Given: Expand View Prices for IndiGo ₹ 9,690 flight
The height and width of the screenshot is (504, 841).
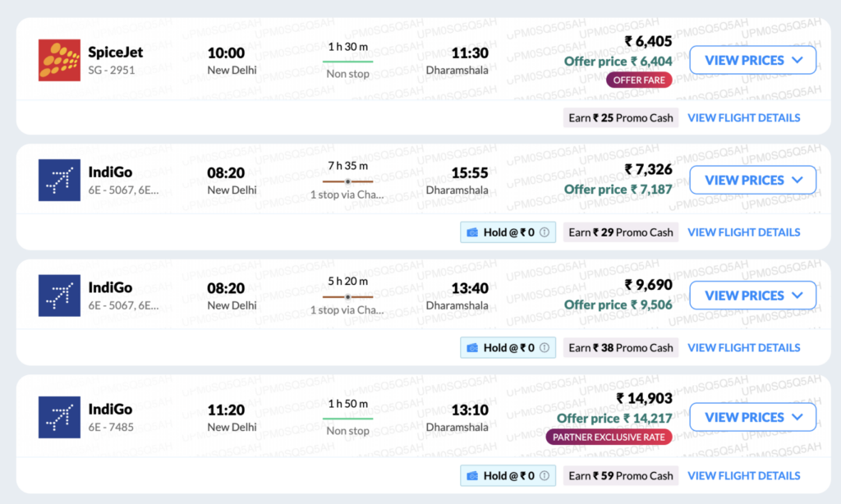Looking at the screenshot, I should point(752,296).
